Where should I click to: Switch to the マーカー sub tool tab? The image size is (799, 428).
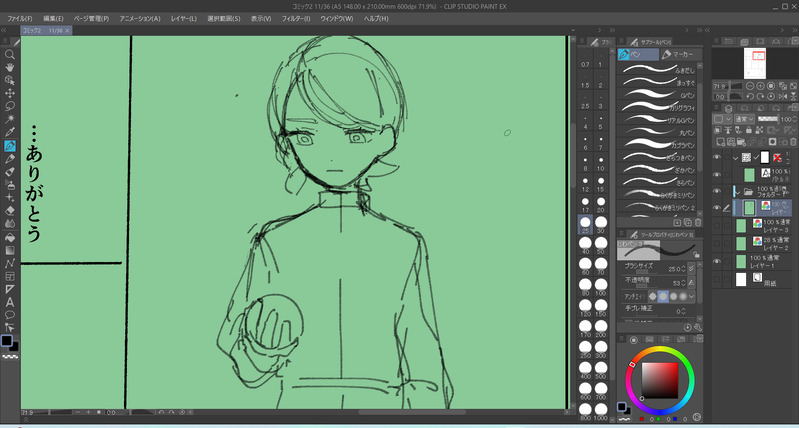[680, 55]
